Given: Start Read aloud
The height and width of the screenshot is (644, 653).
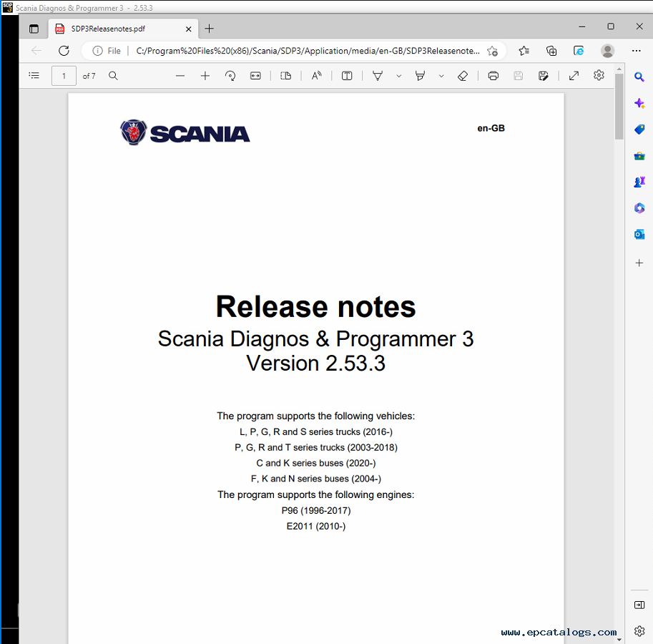Looking at the screenshot, I should (x=317, y=76).
